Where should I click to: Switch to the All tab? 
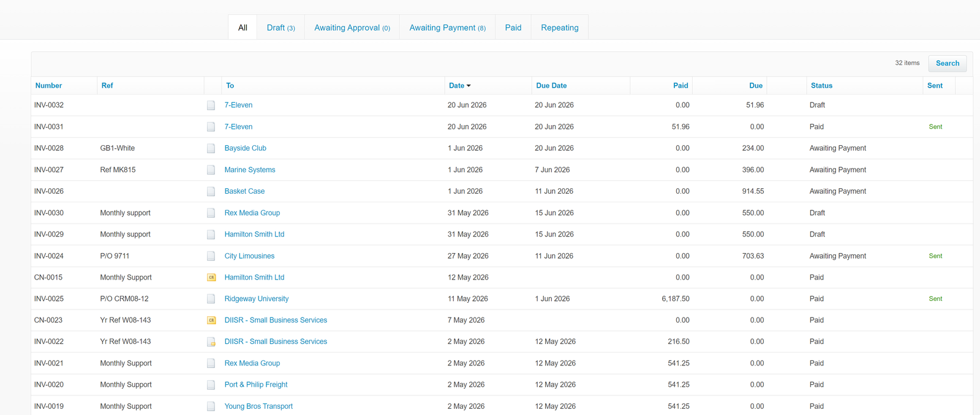point(243,28)
